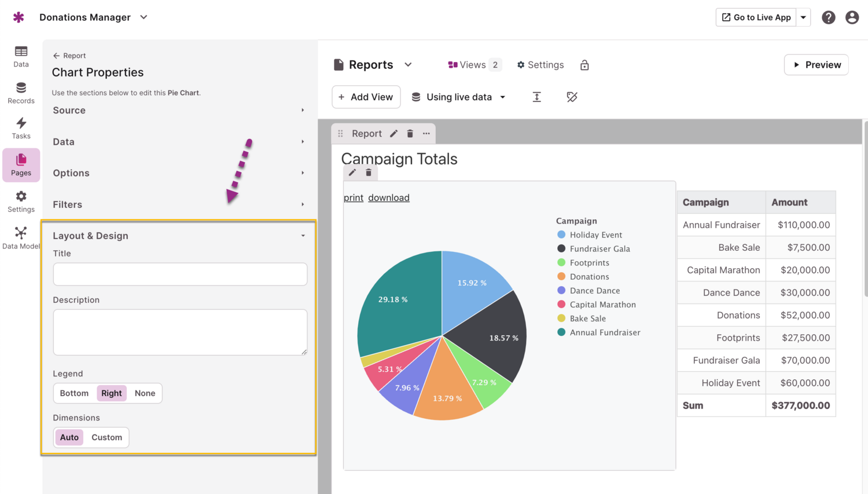Open the help question mark icon
868x494 pixels.
pos(828,17)
